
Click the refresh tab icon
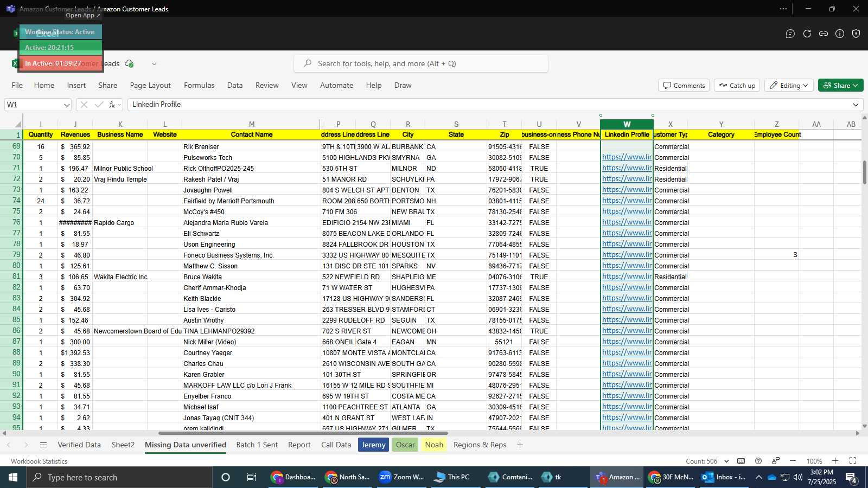(807, 34)
